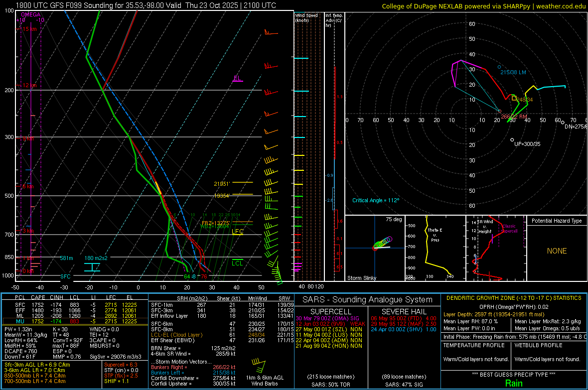Click the 30 Mar 79 00Z (OMA) SIG analog
The height and width of the screenshot is (390, 588).
[327, 318]
